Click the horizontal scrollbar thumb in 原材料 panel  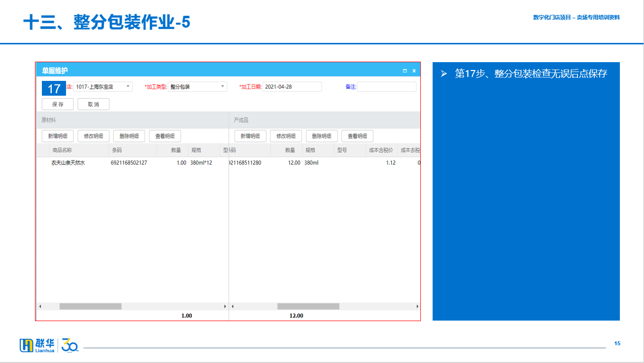(91, 306)
